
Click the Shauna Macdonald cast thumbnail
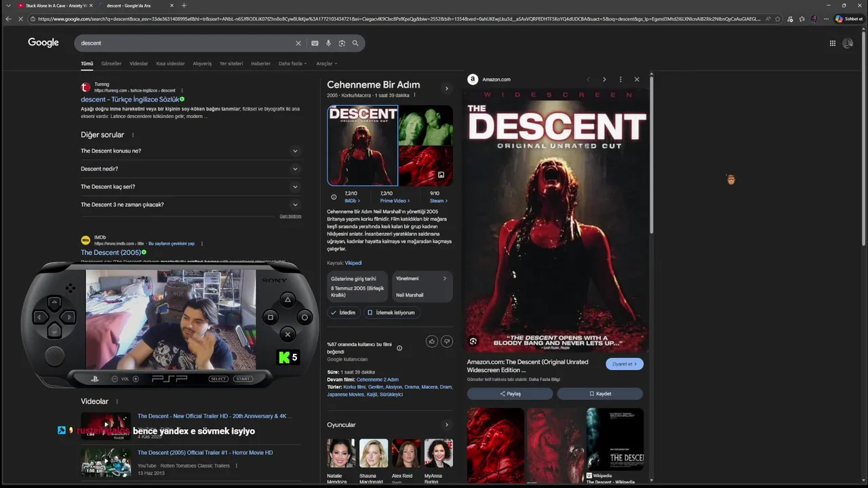pyautogui.click(x=374, y=453)
